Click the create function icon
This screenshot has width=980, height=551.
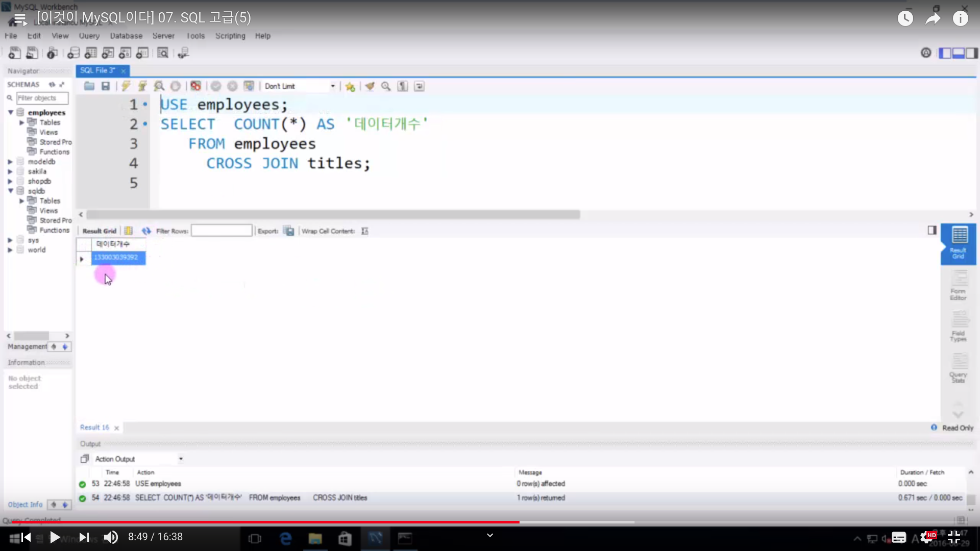click(x=142, y=53)
